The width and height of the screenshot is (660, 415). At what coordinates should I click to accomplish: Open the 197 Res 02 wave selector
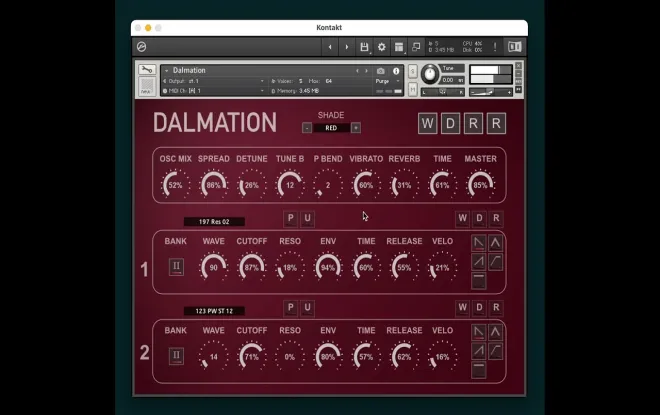pyautogui.click(x=214, y=221)
